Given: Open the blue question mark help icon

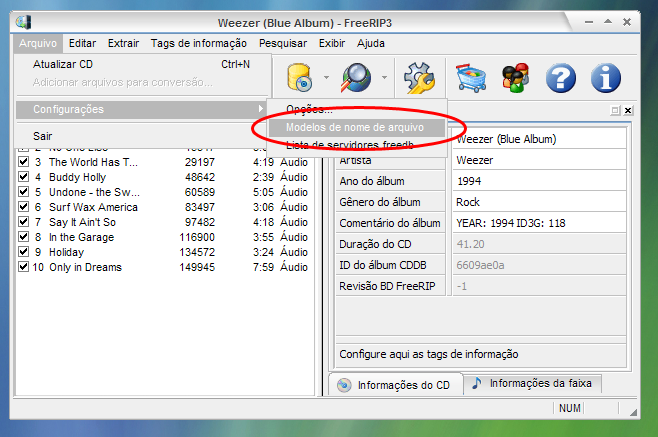Looking at the screenshot, I should coord(561,78).
